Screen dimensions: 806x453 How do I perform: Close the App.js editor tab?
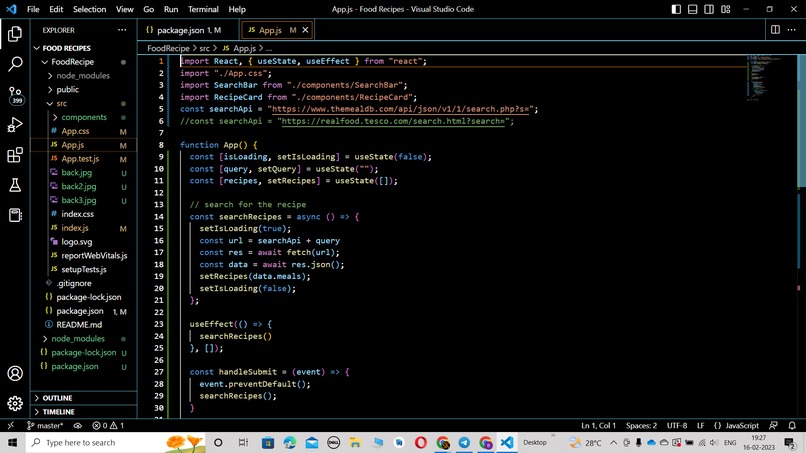305,30
